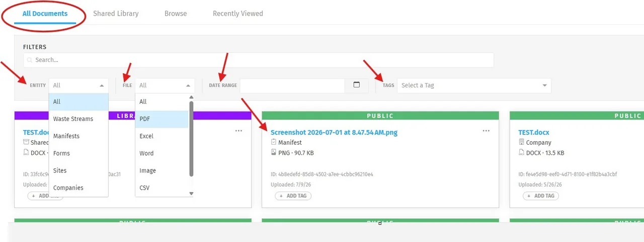Click the File list scrollbar thumb
The height and width of the screenshot is (242, 644).
pos(191,139)
